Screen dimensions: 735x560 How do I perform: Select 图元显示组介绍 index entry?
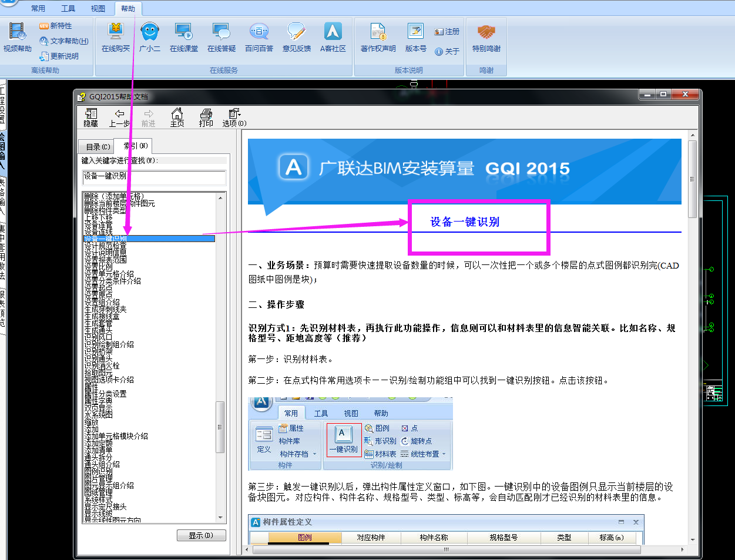(x=109, y=485)
